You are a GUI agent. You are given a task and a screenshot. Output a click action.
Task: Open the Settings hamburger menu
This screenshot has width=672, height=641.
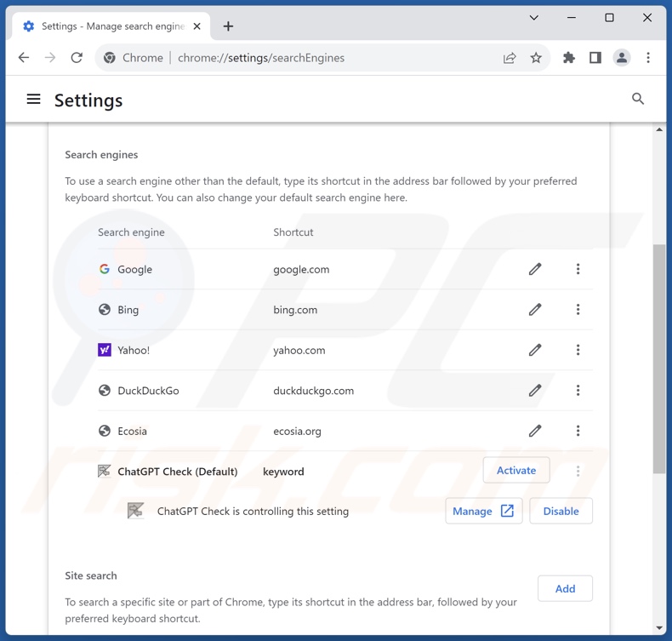pos(33,100)
